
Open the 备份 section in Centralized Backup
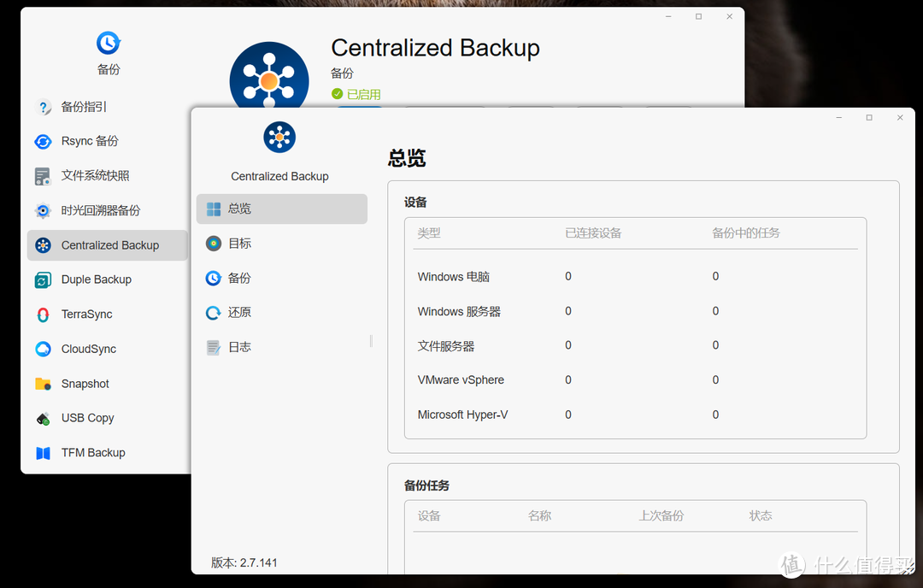(239, 279)
